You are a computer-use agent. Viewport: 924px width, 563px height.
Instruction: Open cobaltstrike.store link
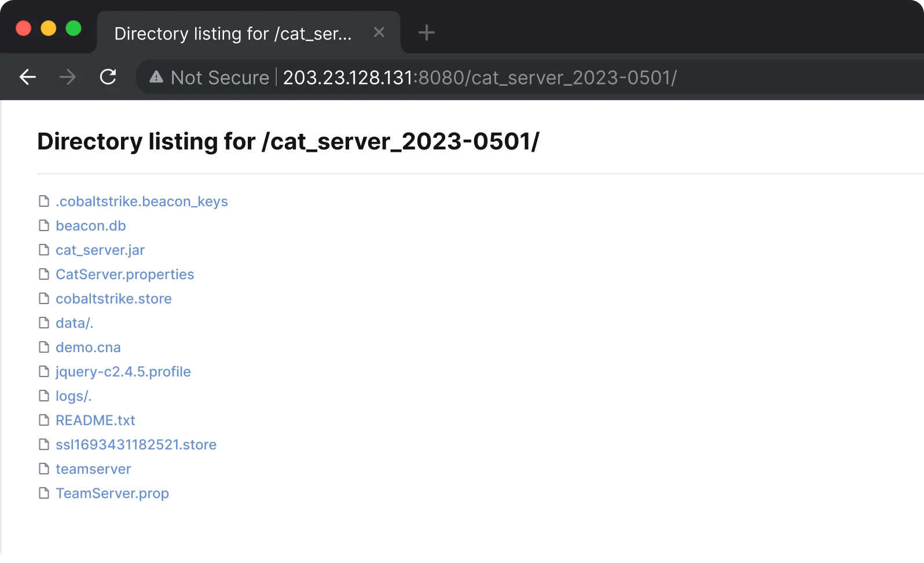(x=113, y=299)
